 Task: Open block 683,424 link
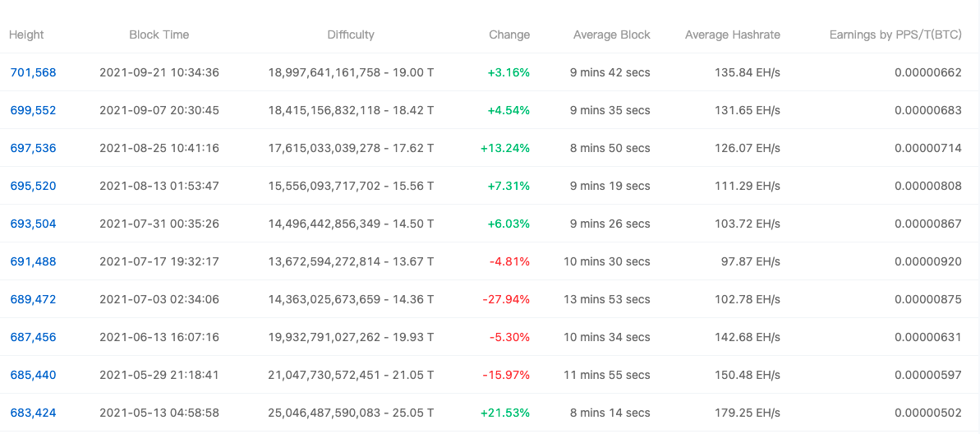33,413
